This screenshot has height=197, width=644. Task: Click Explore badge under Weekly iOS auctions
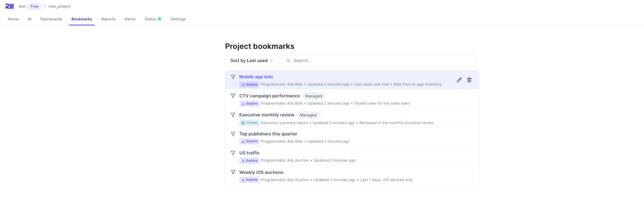pos(249,180)
